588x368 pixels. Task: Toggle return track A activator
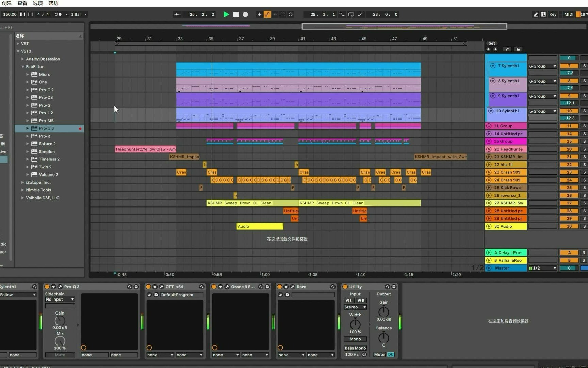tap(569, 252)
